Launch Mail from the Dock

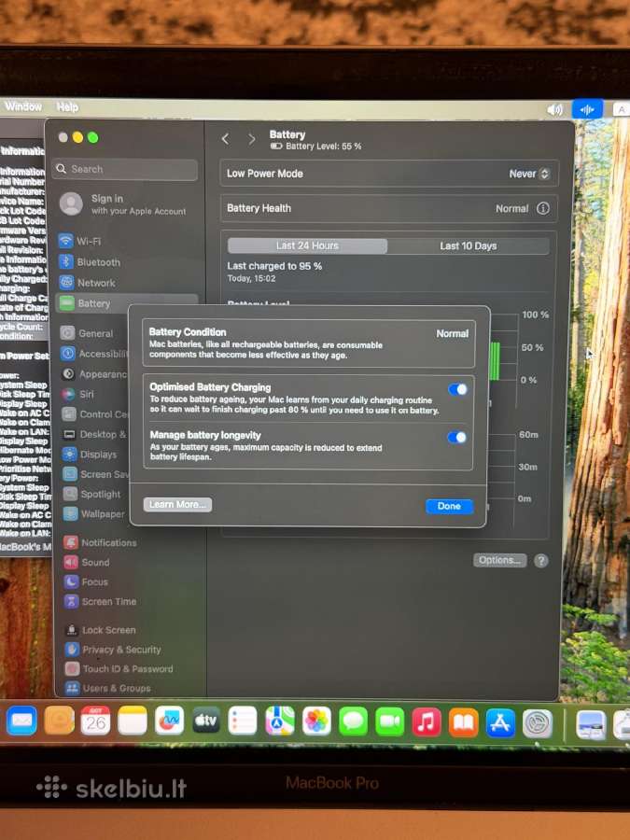click(x=22, y=721)
